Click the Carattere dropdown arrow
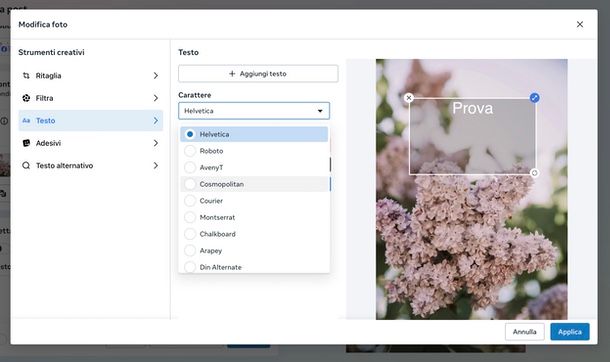The height and width of the screenshot is (362, 610). tap(320, 111)
